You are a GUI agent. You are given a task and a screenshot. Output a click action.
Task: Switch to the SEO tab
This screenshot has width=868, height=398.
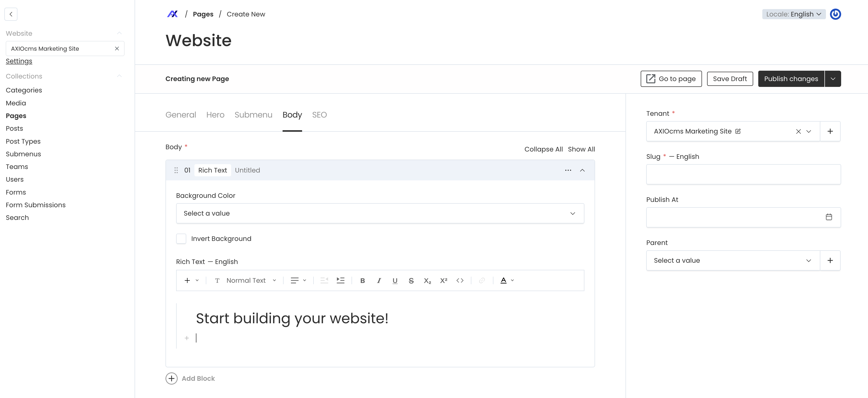(319, 115)
